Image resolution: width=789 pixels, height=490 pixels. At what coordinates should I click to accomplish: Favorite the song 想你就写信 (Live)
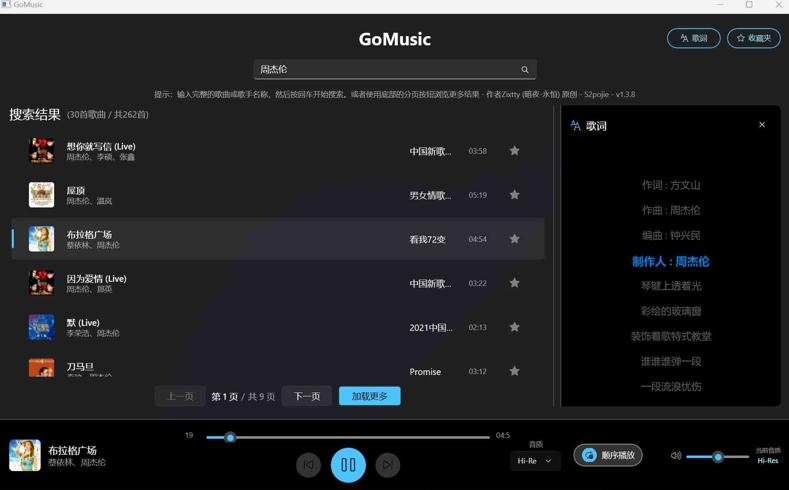514,150
